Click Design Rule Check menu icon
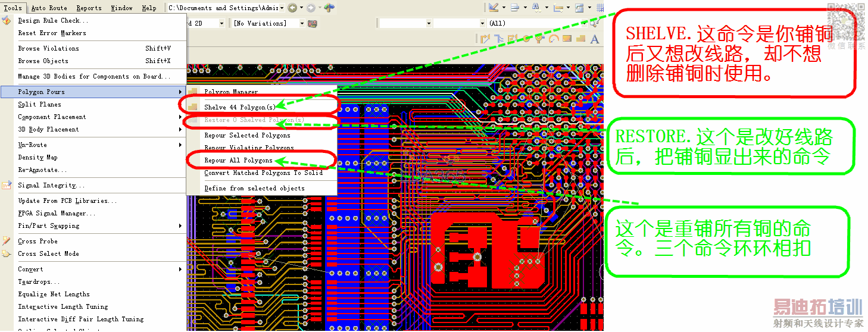 (7, 21)
